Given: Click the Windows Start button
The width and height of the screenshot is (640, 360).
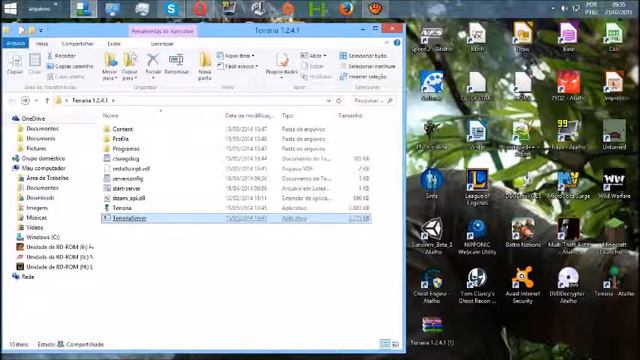Looking at the screenshot, I should click(10, 9).
